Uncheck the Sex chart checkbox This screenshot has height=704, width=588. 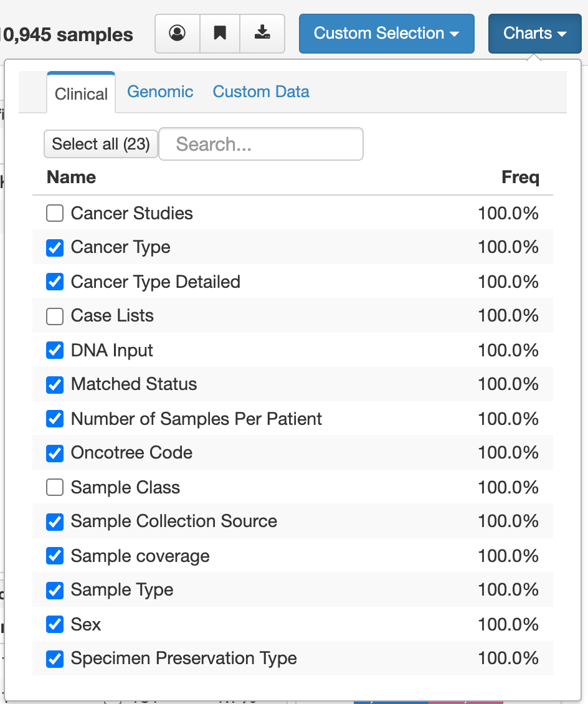click(54, 624)
